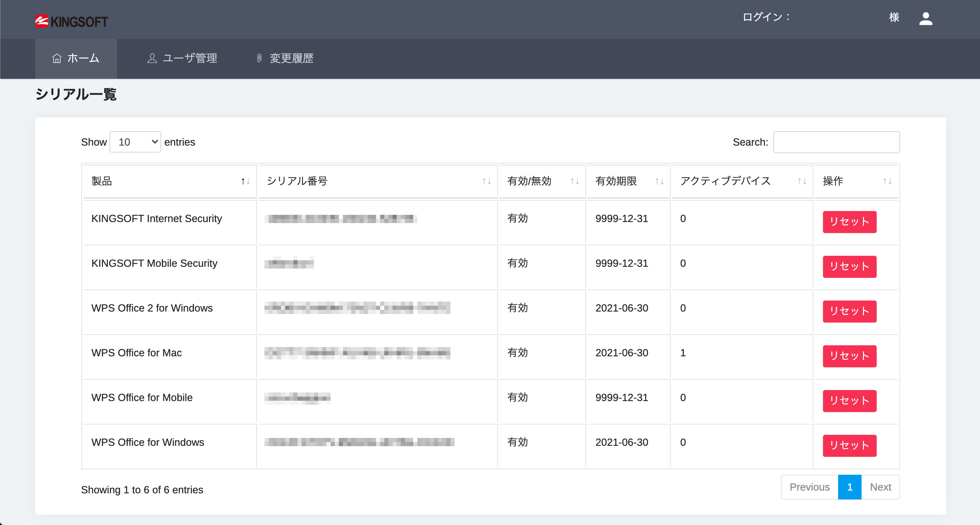Screen dimensions: 980x525
Task: Open 変更履歴 tab
Action: pyautogui.click(x=285, y=59)
